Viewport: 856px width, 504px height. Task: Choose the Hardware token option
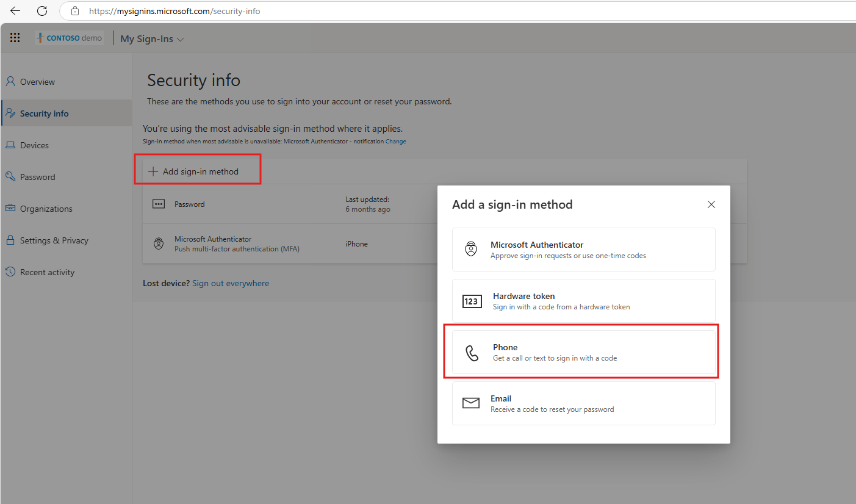pos(584,301)
